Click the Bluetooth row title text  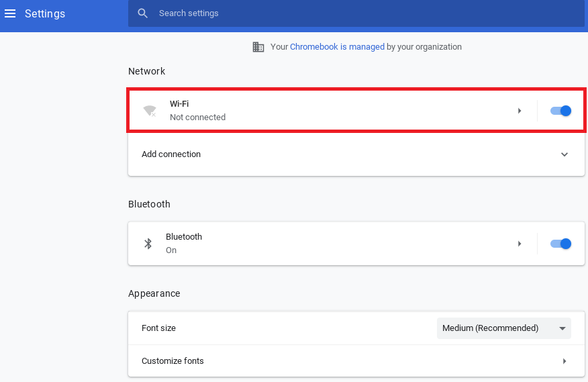(184, 237)
